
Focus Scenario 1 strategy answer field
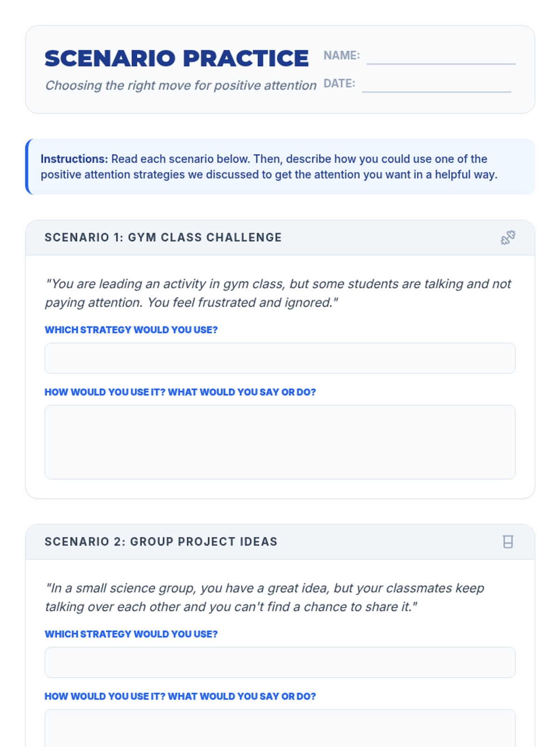click(280, 358)
